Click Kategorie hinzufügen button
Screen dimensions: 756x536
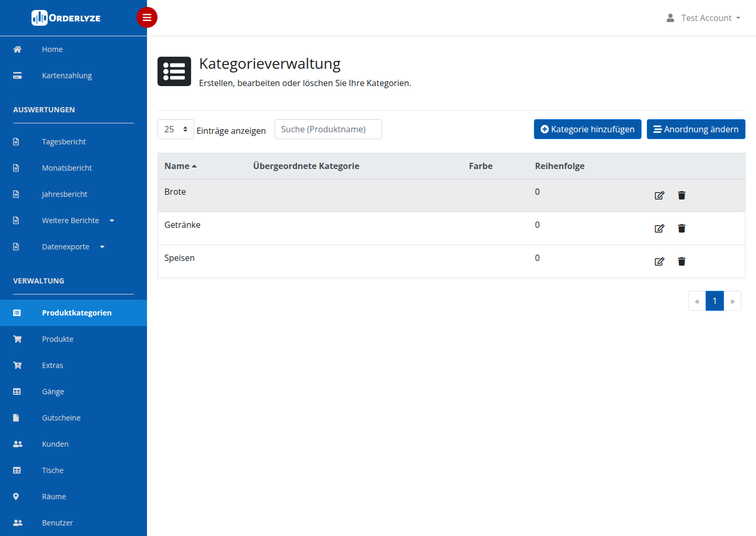587,129
